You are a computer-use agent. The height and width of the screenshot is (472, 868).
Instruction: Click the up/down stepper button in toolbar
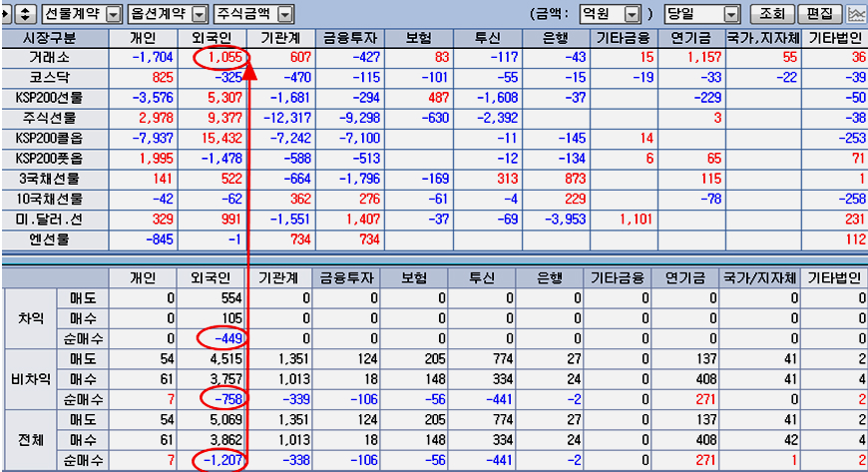pyautogui.click(x=26, y=14)
